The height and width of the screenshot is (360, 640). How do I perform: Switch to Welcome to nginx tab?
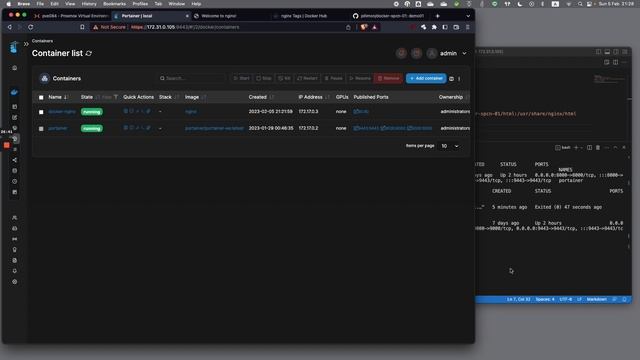click(219, 16)
